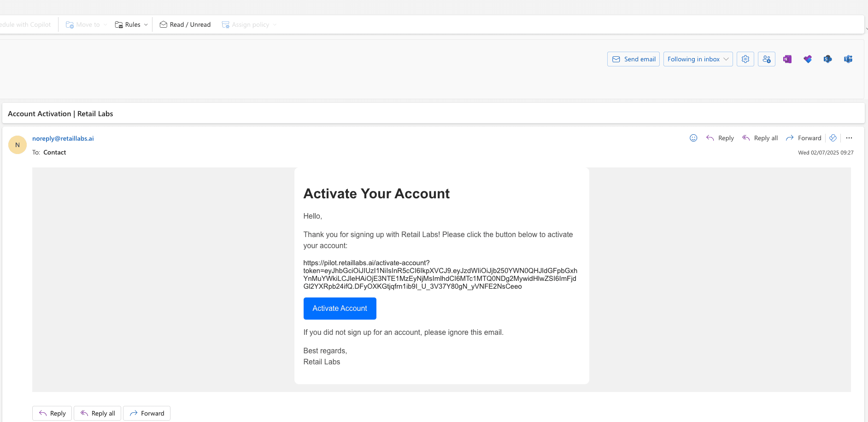Click the Copilot icon next to Forward
The width and height of the screenshot is (868, 422).
pyautogui.click(x=833, y=138)
